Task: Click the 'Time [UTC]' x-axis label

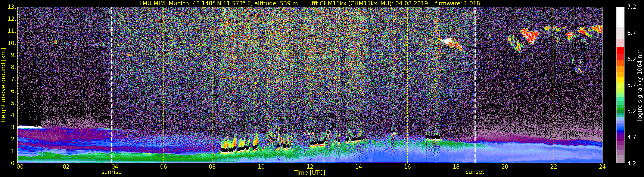Action: click(310, 172)
